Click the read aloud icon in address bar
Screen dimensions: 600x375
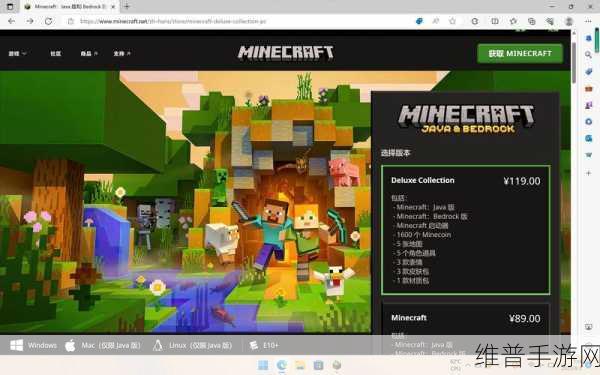pos(436,21)
